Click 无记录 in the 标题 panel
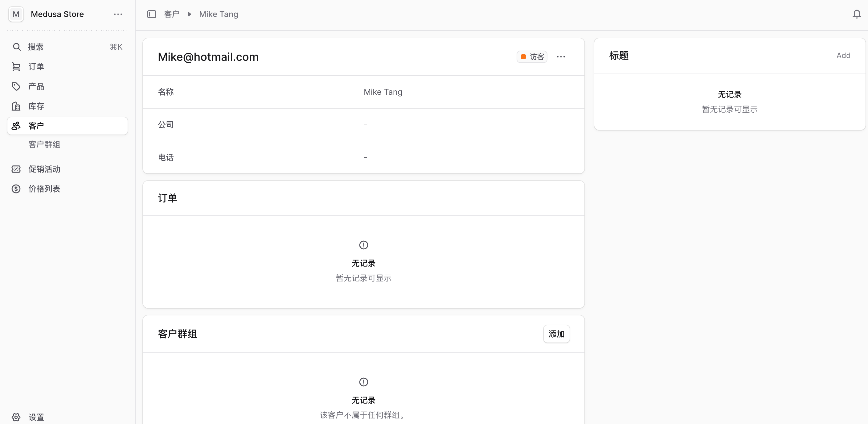Image resolution: width=868 pixels, height=424 pixels. (730, 94)
